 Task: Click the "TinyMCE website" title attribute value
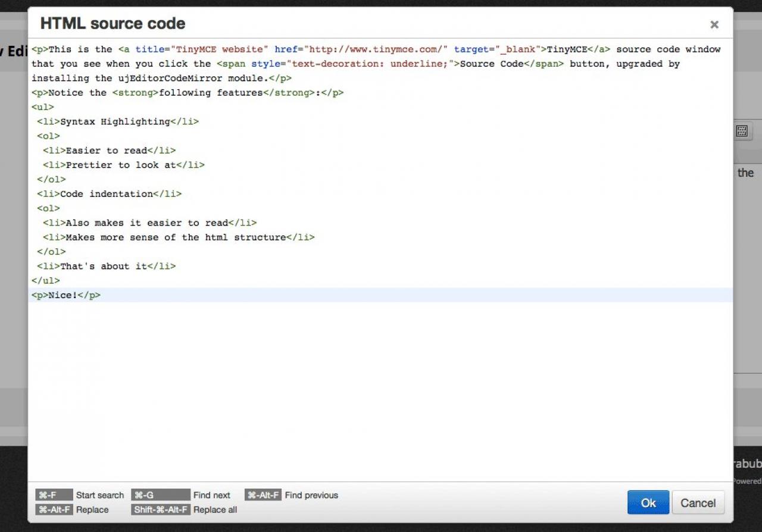coord(220,49)
